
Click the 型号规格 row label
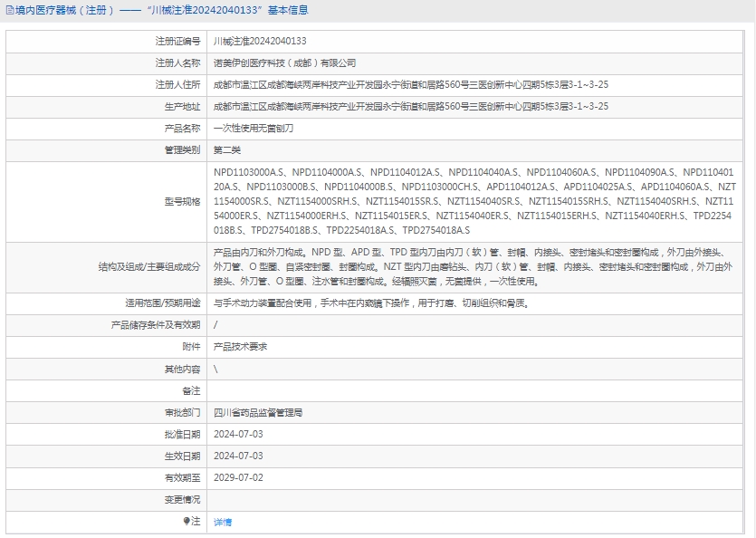click(181, 200)
